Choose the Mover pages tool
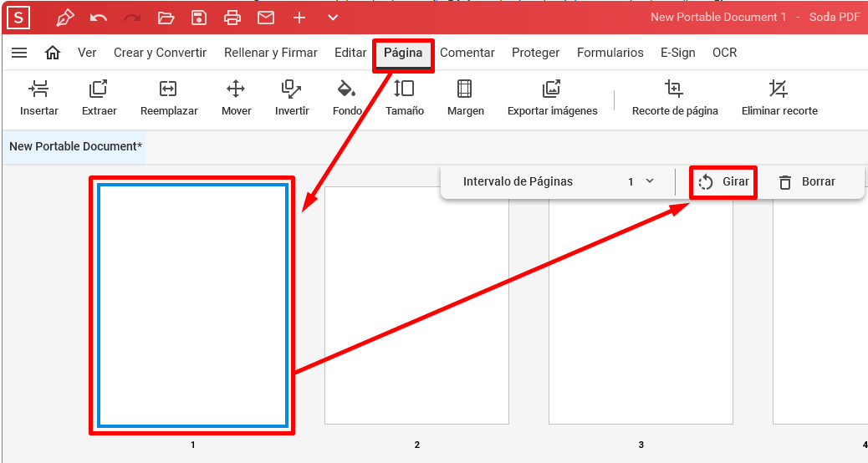868x463 pixels. click(x=237, y=98)
